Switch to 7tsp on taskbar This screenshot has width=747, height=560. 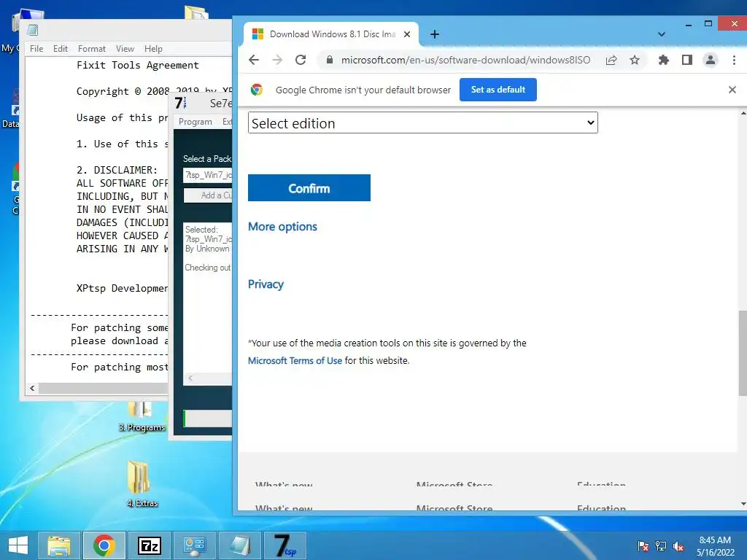click(x=285, y=545)
